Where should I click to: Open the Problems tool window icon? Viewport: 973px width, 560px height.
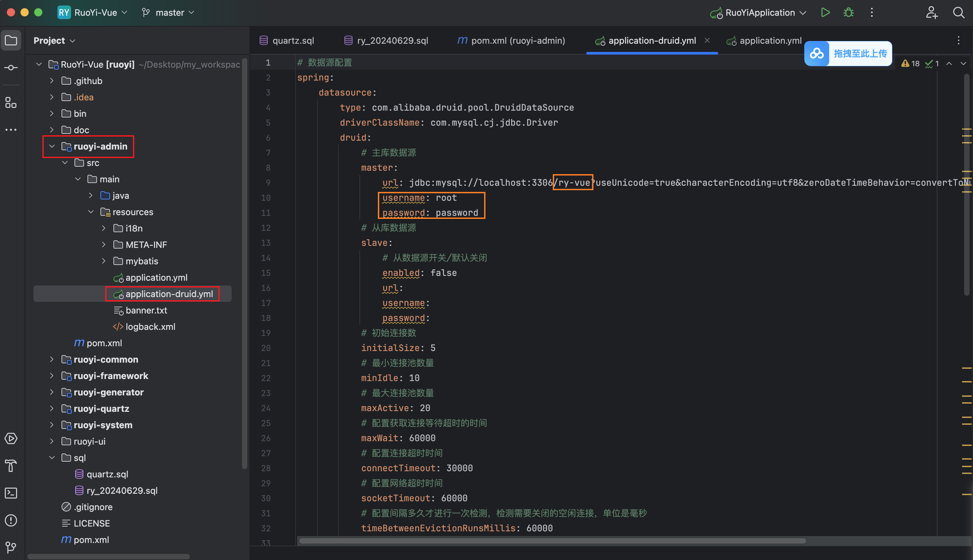coord(11,520)
